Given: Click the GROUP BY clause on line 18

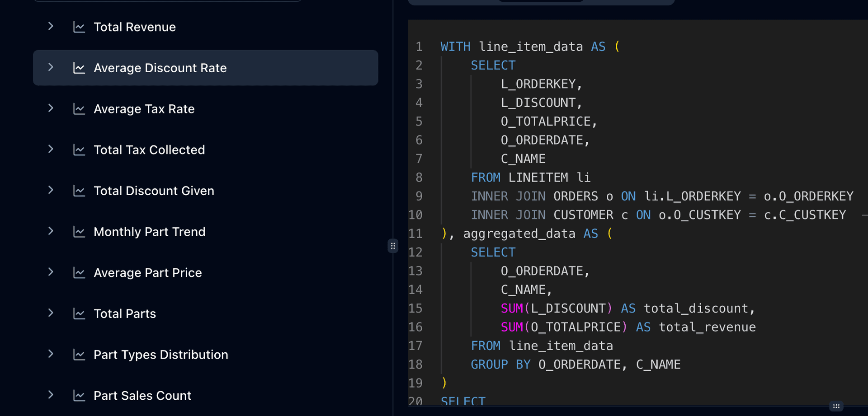Looking at the screenshot, I should pyautogui.click(x=576, y=365).
